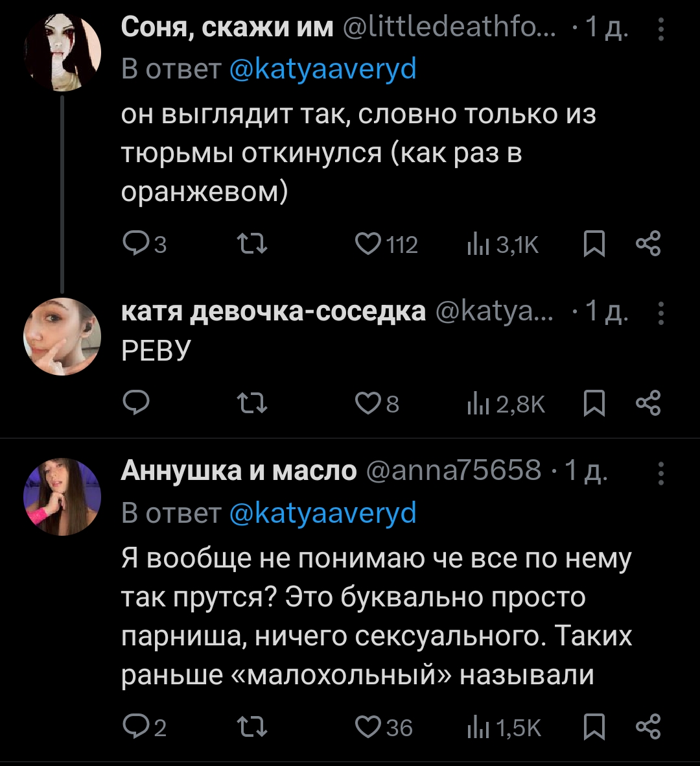Open @katyaaveryd link in Соня's reply
This screenshot has width=700, height=766.
[x=323, y=68]
